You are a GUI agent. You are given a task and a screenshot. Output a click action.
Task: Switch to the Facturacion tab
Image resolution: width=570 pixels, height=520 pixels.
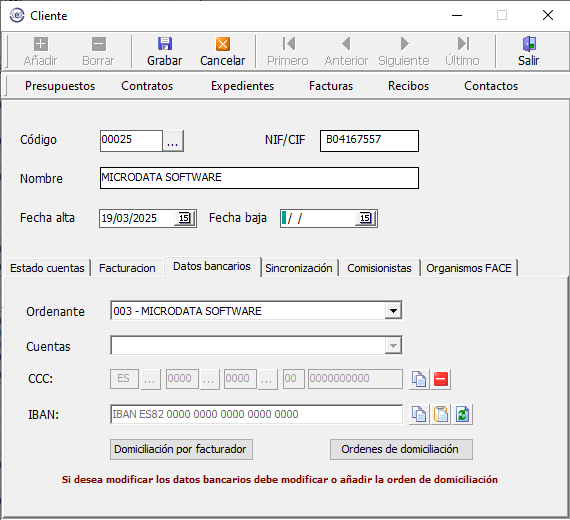point(127,268)
